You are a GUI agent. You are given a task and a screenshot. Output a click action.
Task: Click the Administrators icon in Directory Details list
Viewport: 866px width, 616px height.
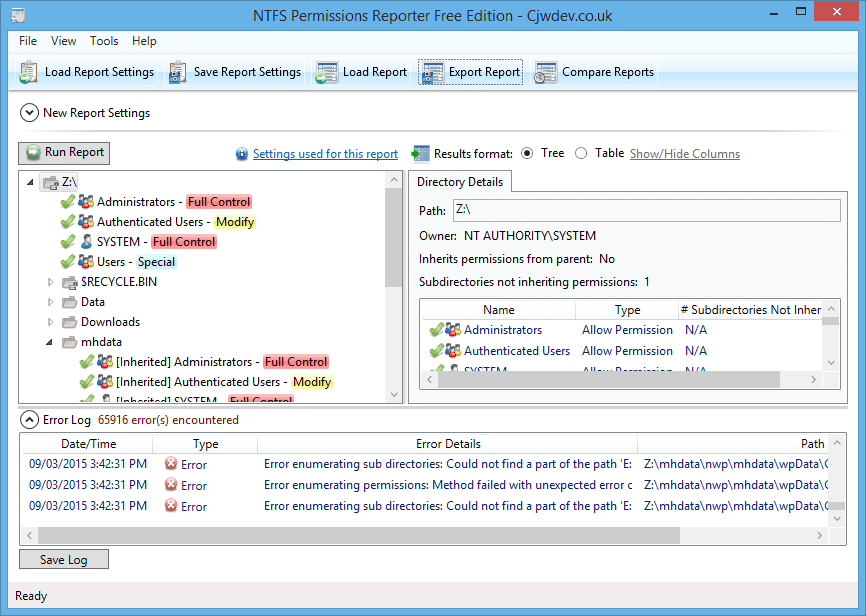[453, 330]
